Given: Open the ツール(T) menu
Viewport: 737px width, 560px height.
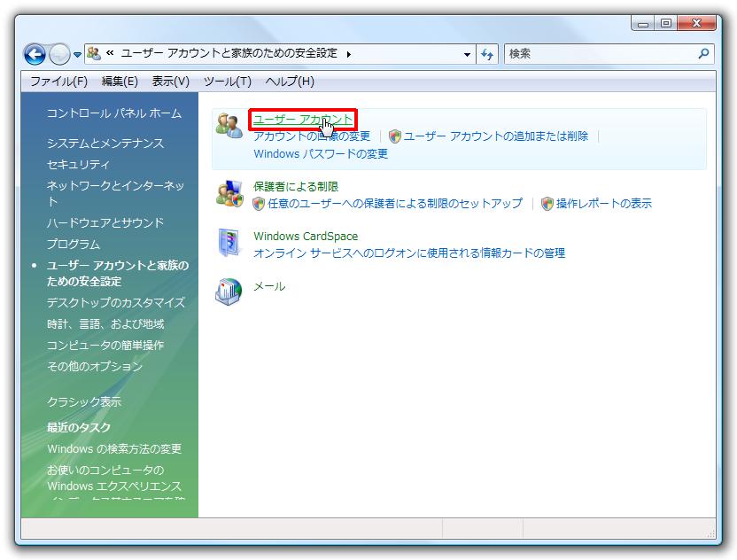Looking at the screenshot, I should point(227,82).
